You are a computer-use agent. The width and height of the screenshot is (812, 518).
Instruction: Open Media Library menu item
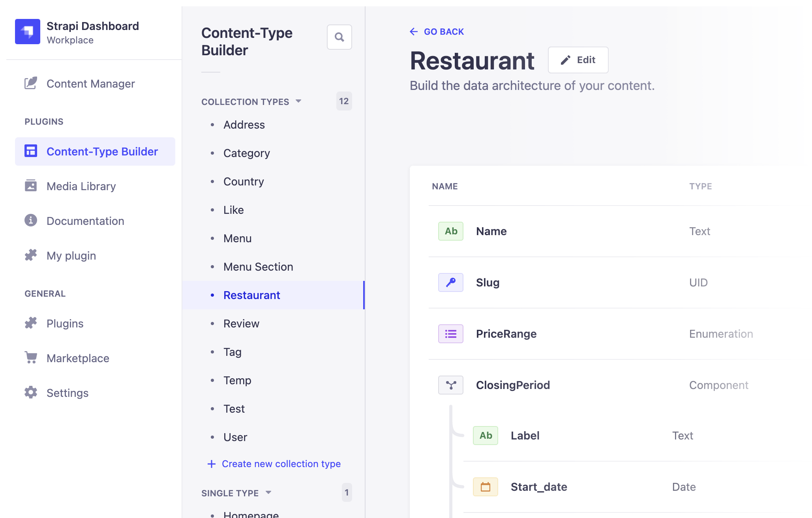95,186
